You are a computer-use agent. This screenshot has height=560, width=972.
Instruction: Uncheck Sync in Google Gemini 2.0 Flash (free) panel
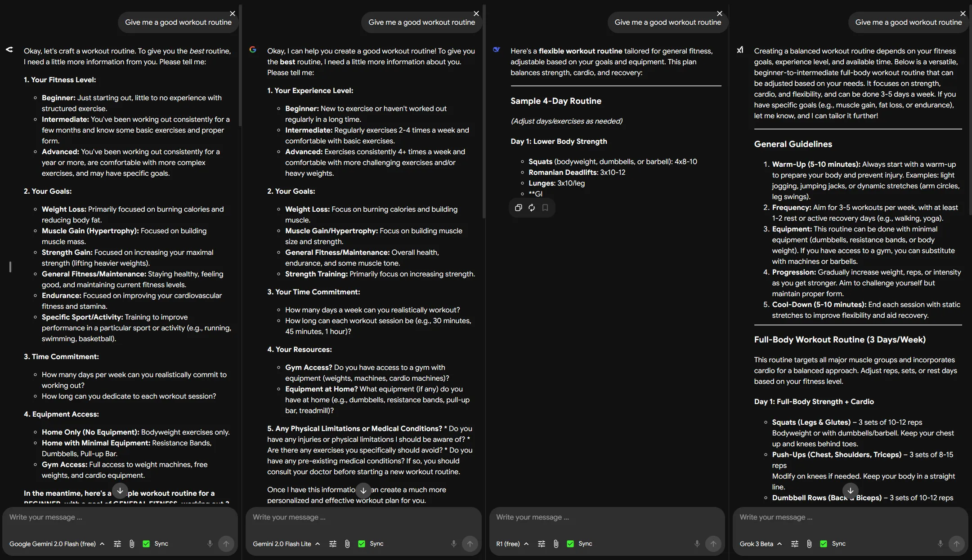tap(146, 544)
